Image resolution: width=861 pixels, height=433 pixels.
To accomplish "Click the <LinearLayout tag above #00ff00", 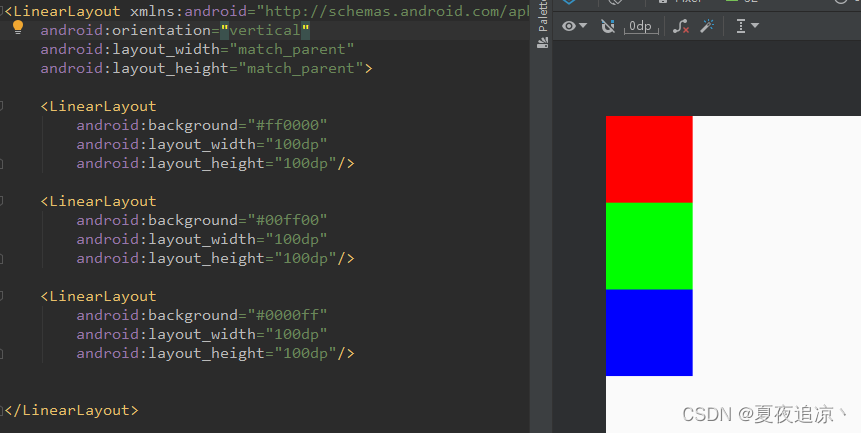I will click(x=98, y=201).
